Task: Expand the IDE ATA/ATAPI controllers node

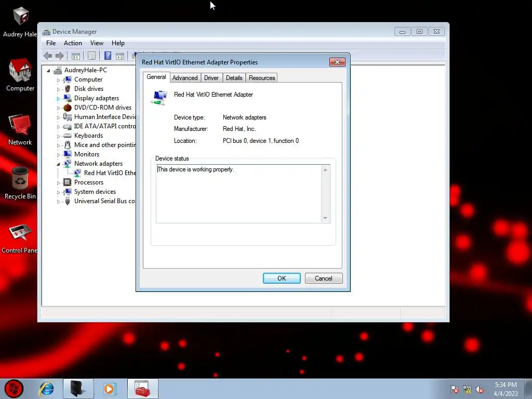Action: 58,127
